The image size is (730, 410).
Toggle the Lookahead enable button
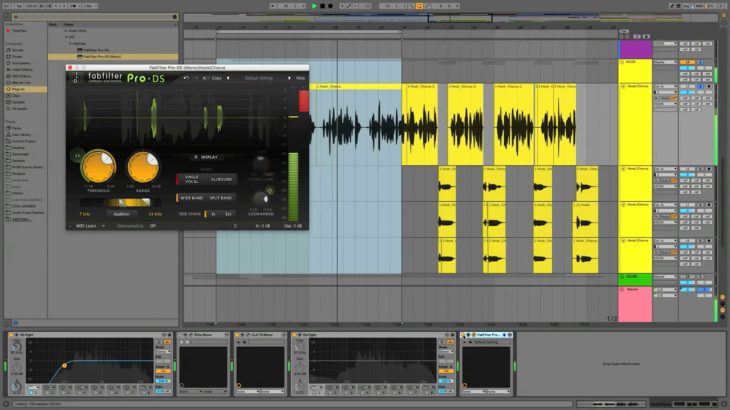269,190
